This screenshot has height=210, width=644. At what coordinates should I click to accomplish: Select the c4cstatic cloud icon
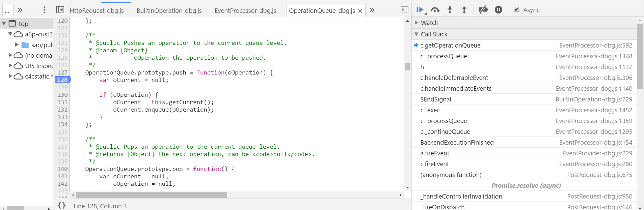click(18, 76)
